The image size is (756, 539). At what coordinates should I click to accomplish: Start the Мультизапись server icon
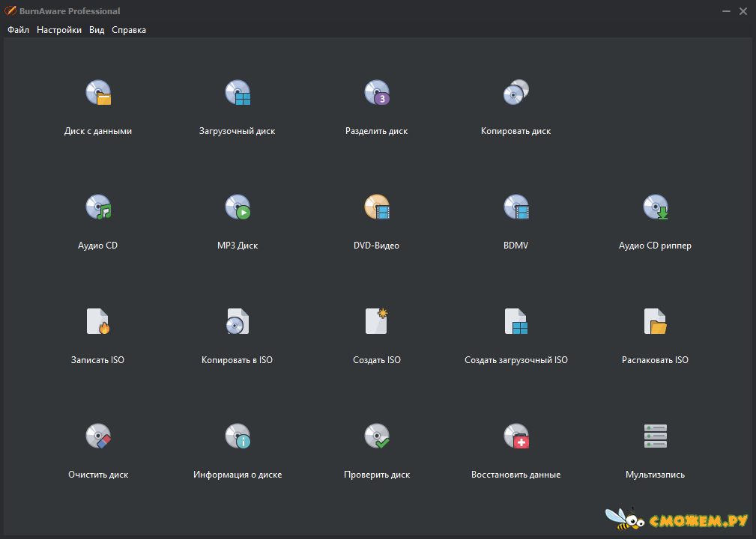tap(656, 436)
